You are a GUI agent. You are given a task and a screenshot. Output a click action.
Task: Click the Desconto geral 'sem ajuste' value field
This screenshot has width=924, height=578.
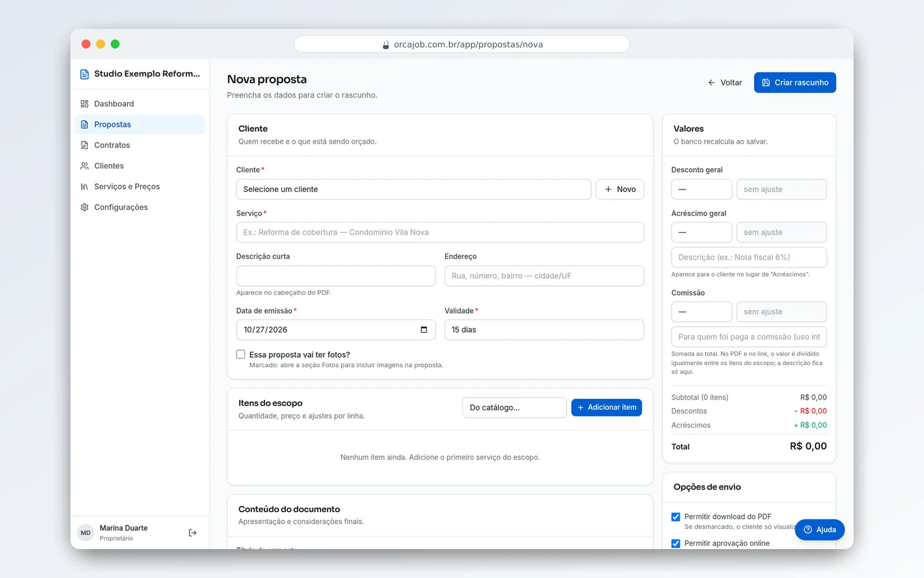(x=782, y=190)
